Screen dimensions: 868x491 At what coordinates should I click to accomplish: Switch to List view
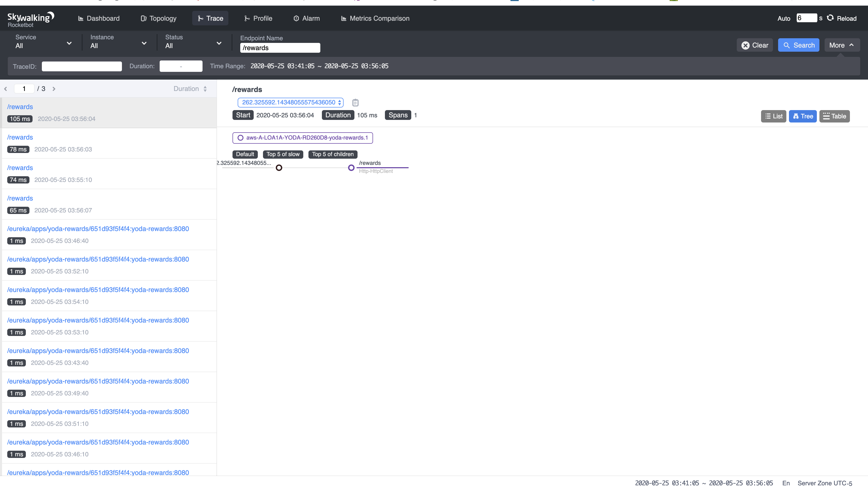coord(773,116)
